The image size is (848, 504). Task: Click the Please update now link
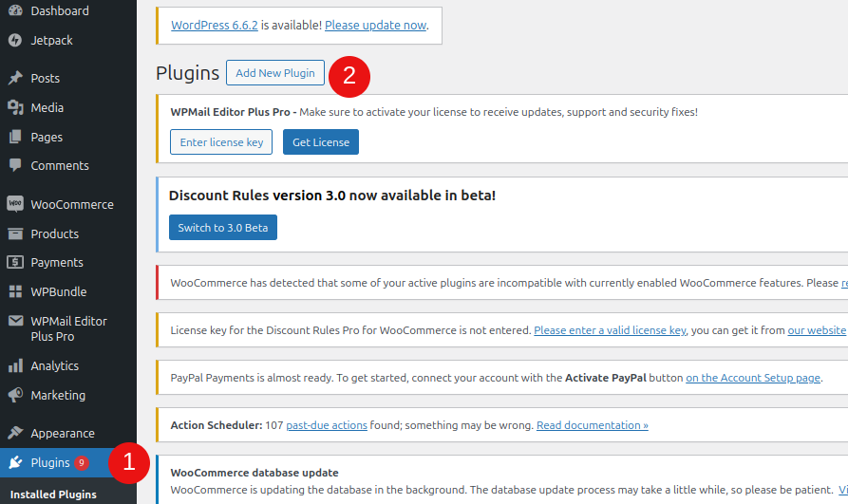pyautogui.click(x=375, y=25)
